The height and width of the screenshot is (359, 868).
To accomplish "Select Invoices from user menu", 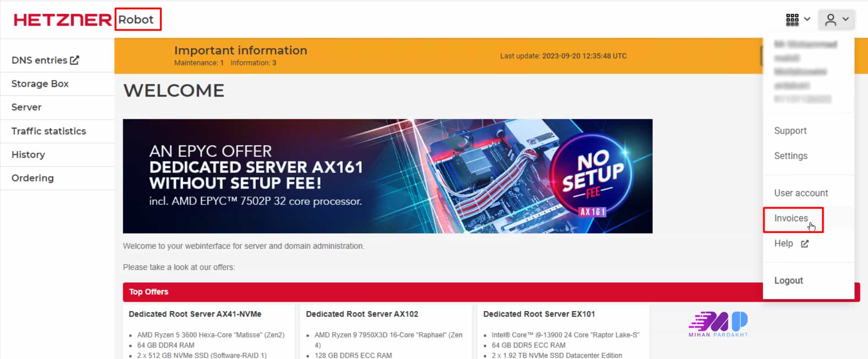I will (791, 218).
